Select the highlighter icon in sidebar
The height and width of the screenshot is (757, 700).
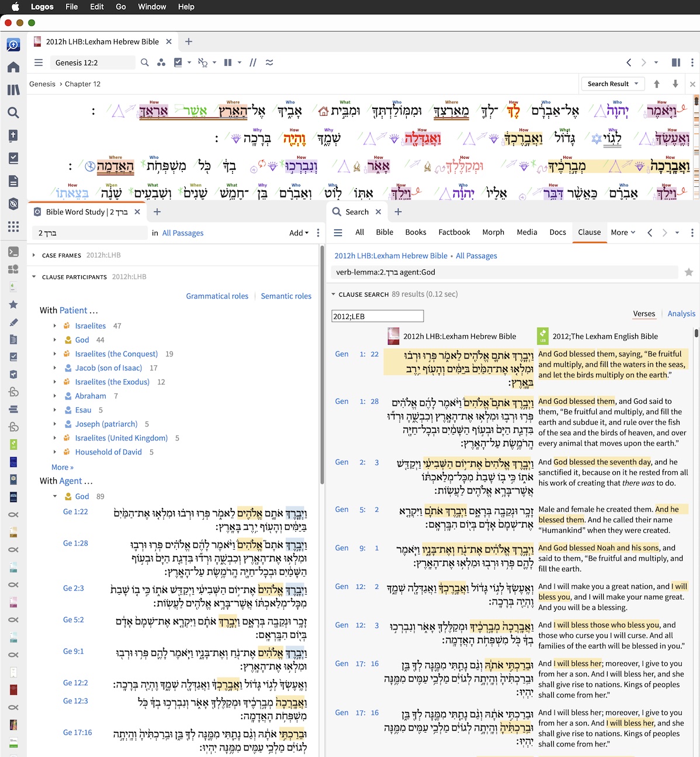click(x=13, y=322)
